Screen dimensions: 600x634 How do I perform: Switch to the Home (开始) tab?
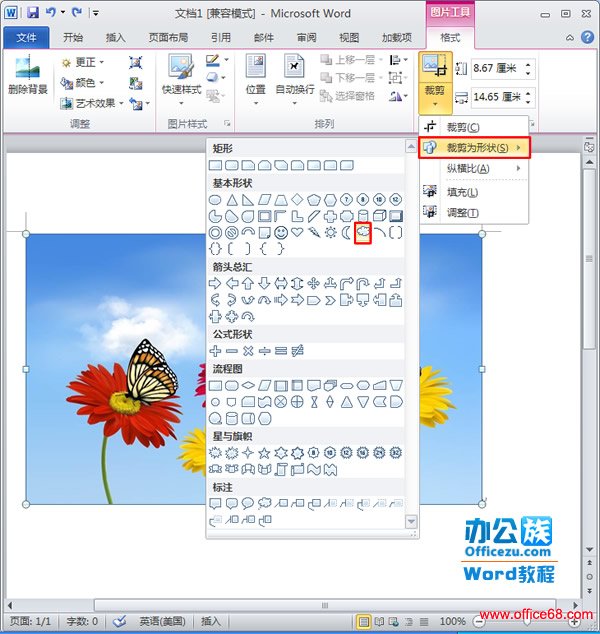point(73,38)
